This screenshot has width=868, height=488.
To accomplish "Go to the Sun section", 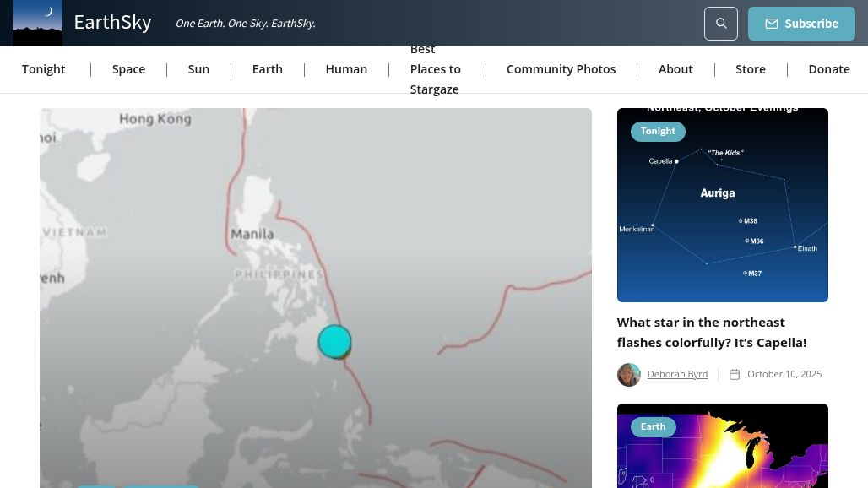I will pos(198,69).
